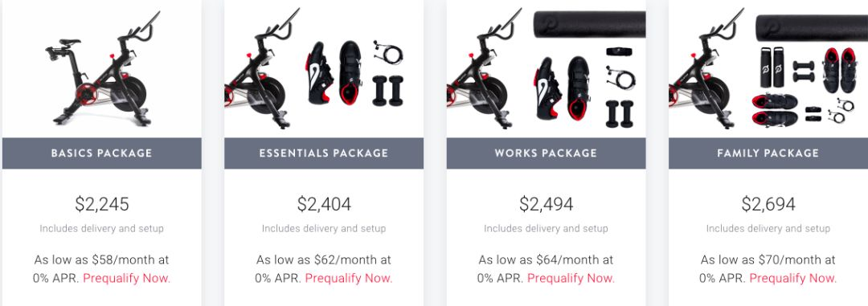868x306 pixels.
Task: Select the cycling shoes in Essentials Package
Action: tap(334, 72)
